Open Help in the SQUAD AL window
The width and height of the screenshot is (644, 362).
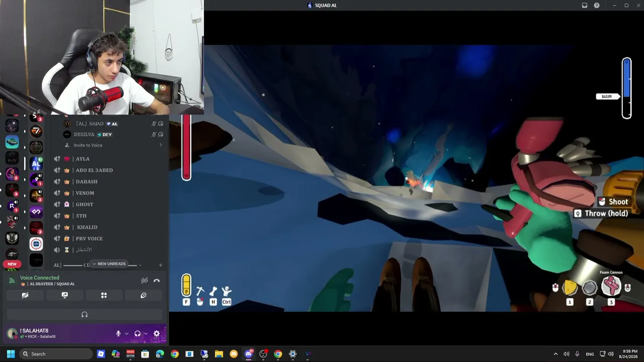coord(597,6)
